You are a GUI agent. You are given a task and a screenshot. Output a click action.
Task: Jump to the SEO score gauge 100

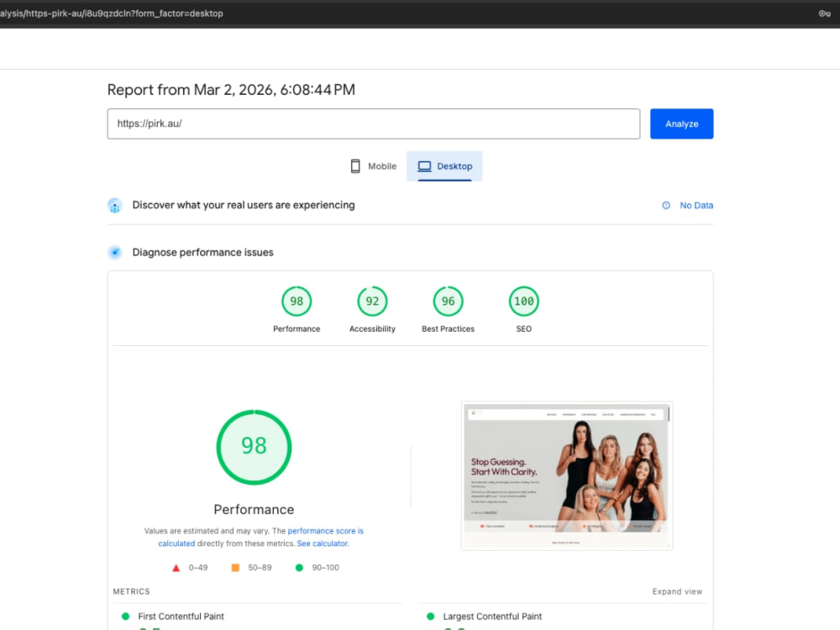pyautogui.click(x=524, y=301)
